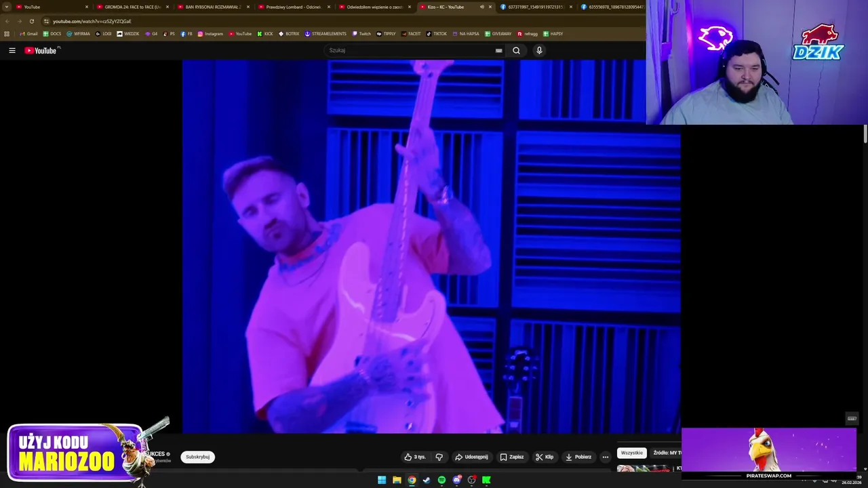Click the YouTube logo home link
Screen dimensions: 868x488
coord(41,50)
